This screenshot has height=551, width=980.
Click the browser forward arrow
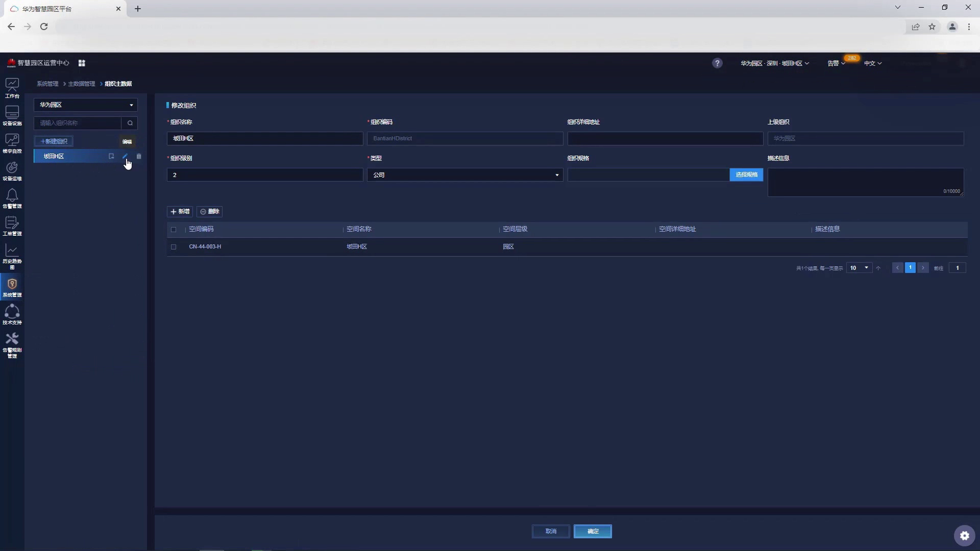28,27
